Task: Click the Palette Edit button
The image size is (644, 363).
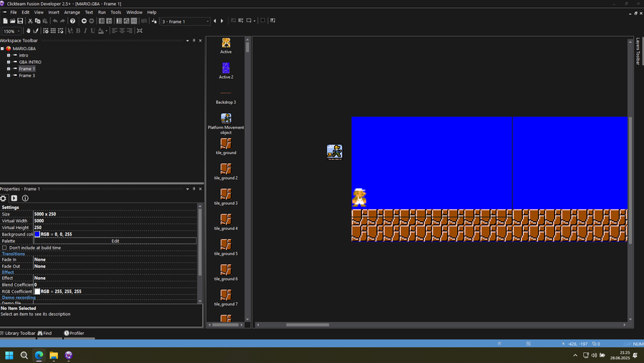Action: click(115, 241)
